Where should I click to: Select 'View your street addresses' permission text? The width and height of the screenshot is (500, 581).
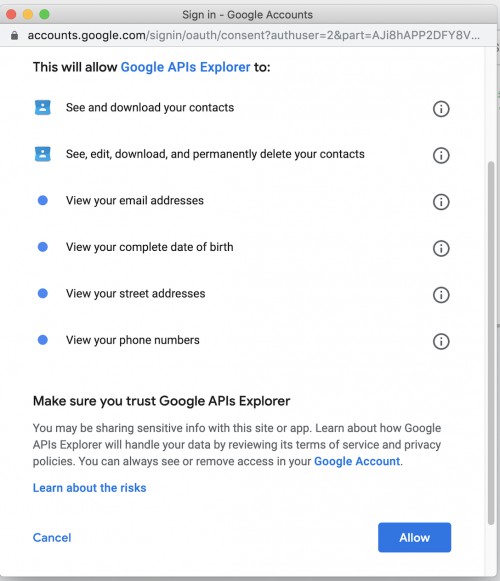[136, 293]
